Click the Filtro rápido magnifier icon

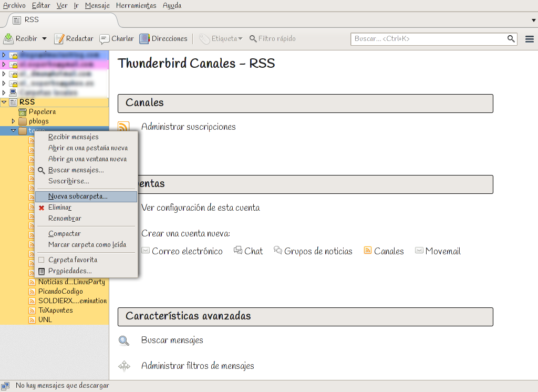(x=253, y=39)
